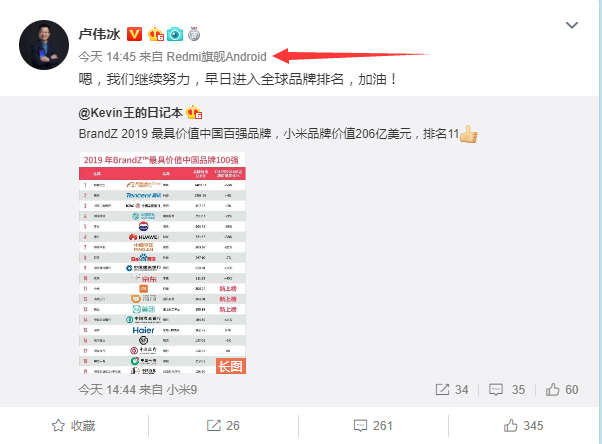Click 卢伟冰's round profile avatar
The height and width of the screenshot is (444, 602).
click(44, 45)
